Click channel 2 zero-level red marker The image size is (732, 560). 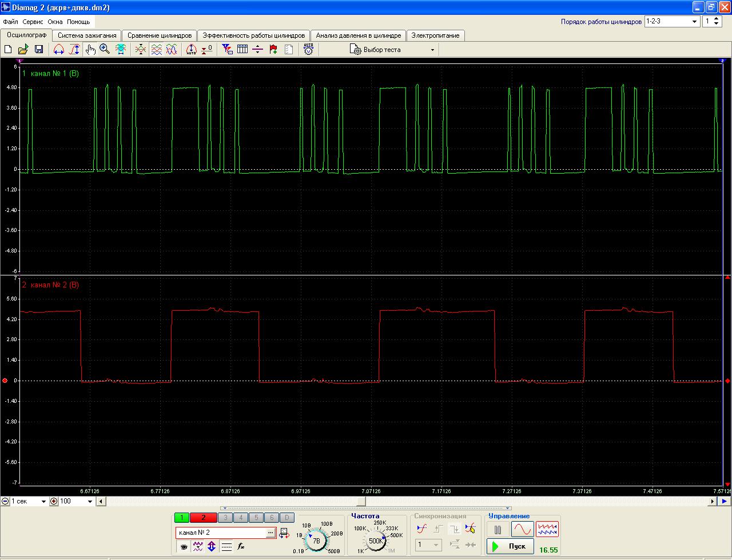[x=5, y=381]
